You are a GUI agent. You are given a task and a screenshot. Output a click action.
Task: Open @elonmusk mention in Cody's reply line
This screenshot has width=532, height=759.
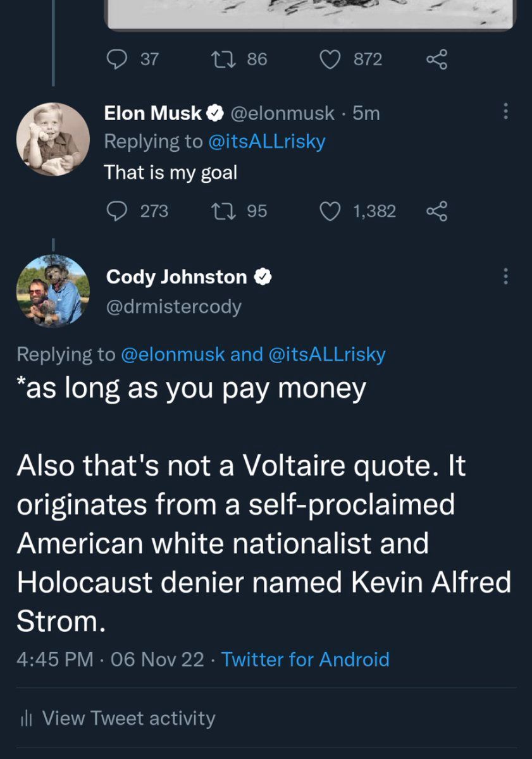tap(173, 354)
